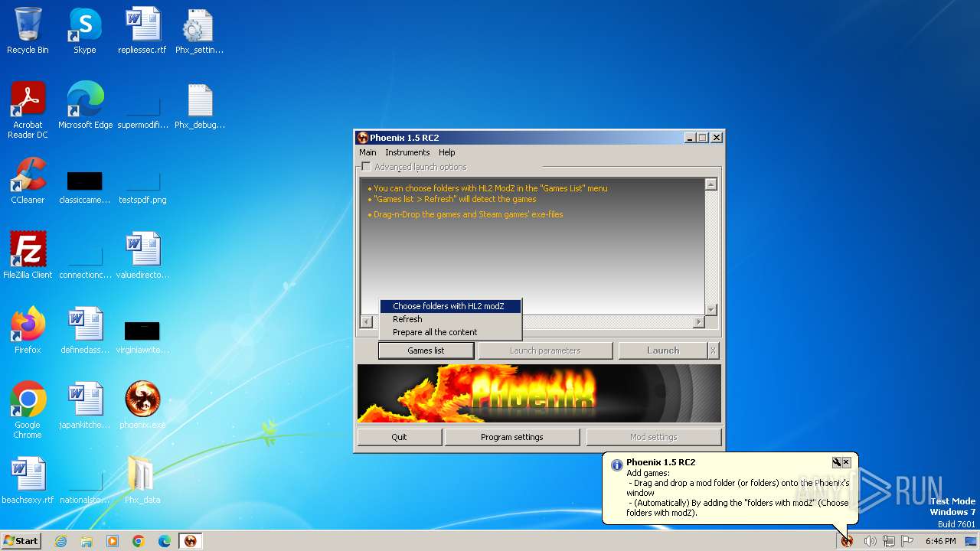Image resolution: width=980 pixels, height=551 pixels.
Task: Select Choose folders with HL2 modZ
Action: [450, 306]
